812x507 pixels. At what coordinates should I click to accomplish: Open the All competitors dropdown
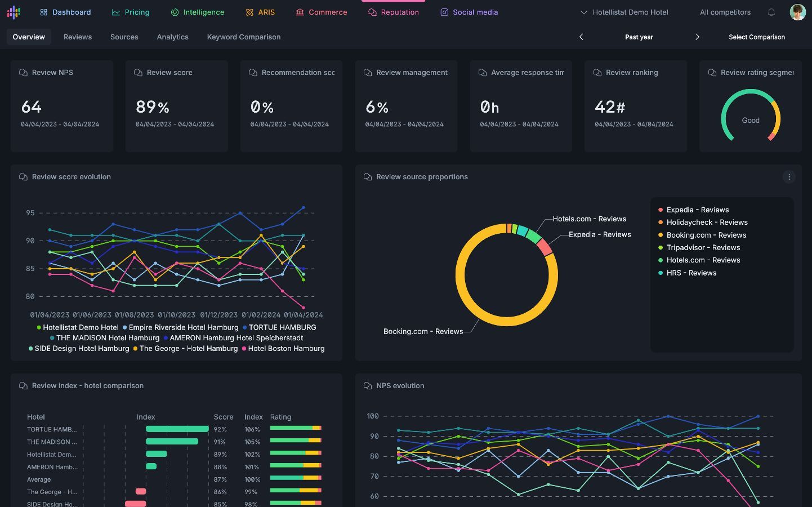click(x=725, y=12)
